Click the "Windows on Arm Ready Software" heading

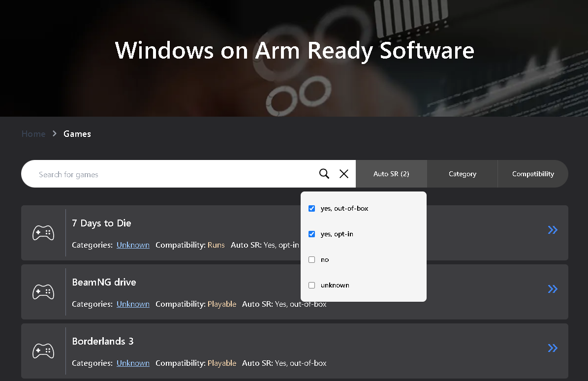(294, 51)
